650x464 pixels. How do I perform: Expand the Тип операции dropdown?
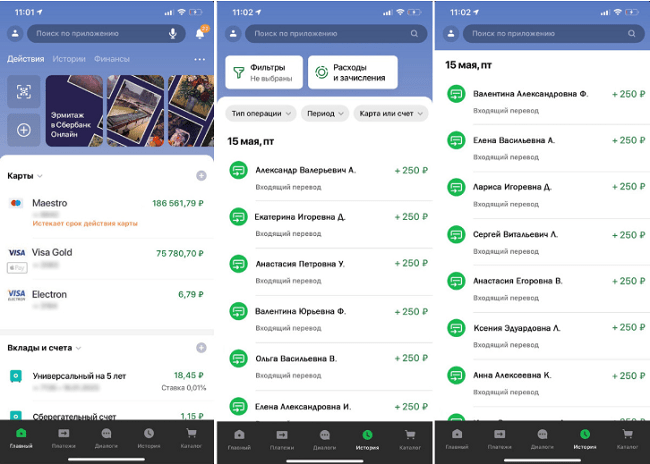pos(260,113)
